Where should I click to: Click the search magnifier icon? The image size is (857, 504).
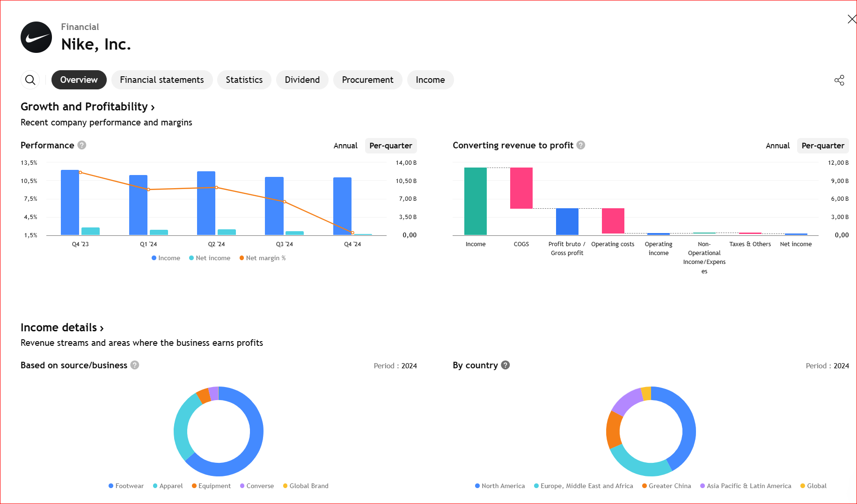click(x=30, y=80)
